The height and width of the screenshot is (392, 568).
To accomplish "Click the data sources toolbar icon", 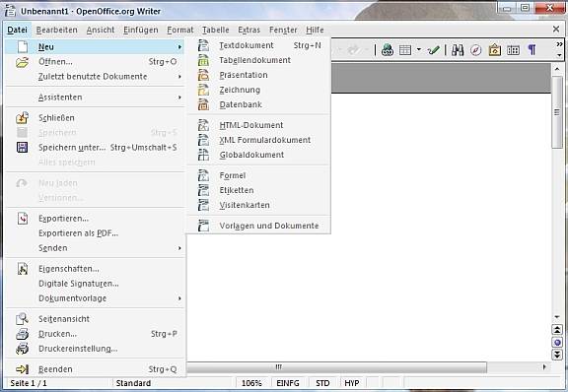I will [513, 50].
